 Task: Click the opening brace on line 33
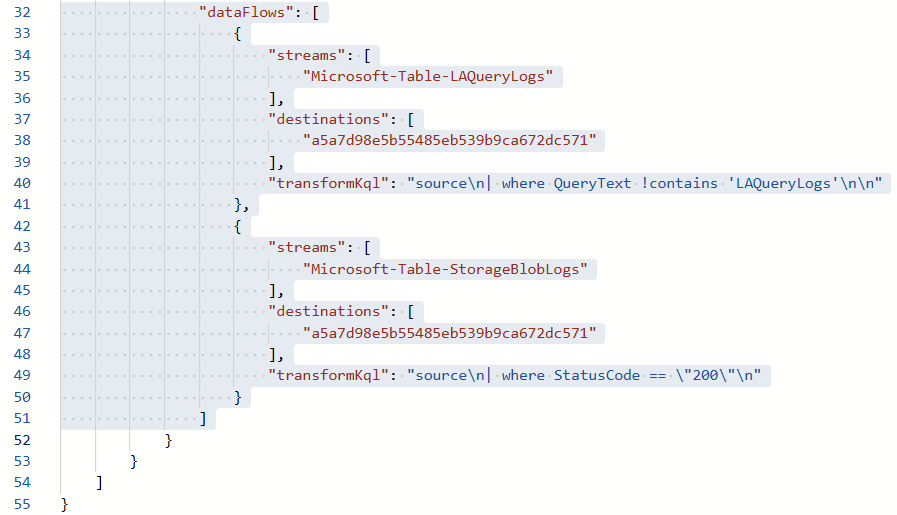pos(238,34)
